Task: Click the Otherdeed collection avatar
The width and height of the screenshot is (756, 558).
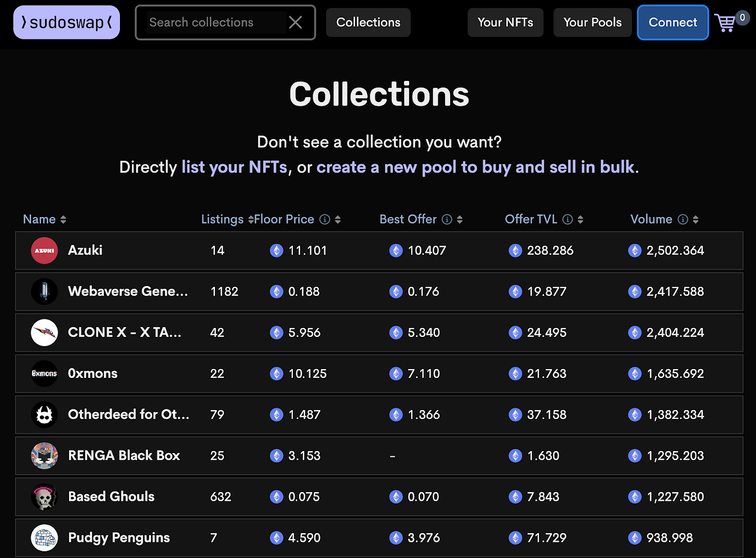Action: point(44,415)
